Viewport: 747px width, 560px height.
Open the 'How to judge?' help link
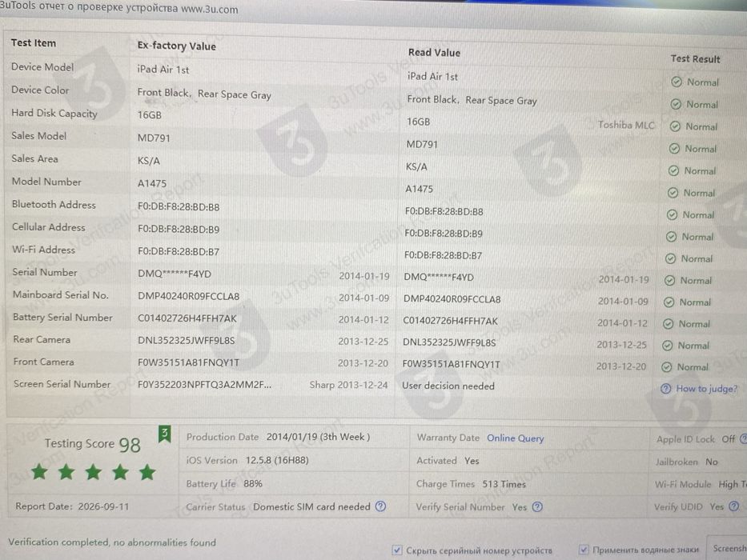pyautogui.click(x=706, y=389)
